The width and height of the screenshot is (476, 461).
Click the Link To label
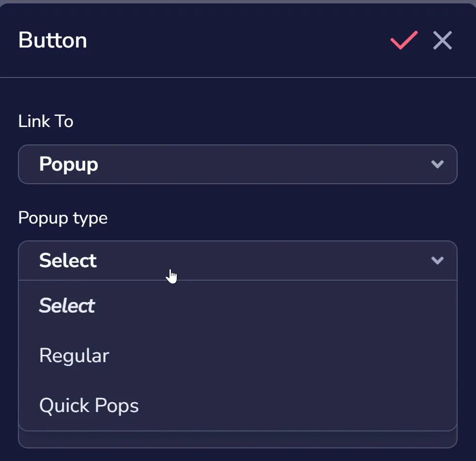[x=46, y=121]
